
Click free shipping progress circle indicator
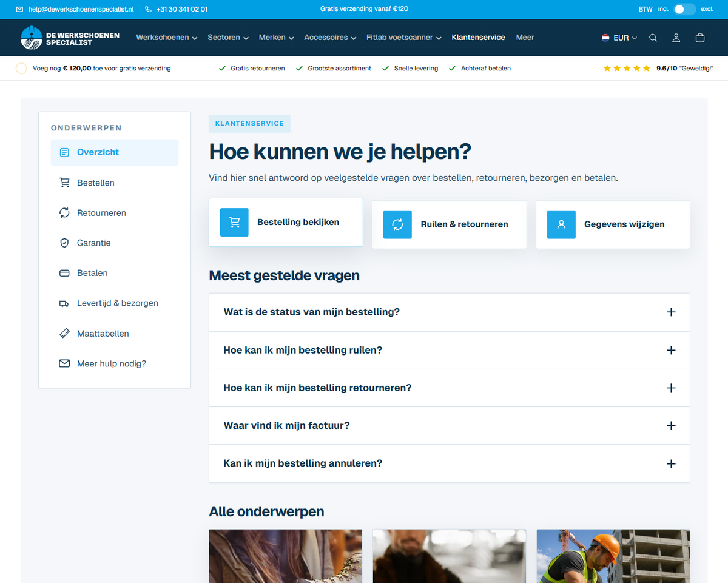tap(21, 69)
